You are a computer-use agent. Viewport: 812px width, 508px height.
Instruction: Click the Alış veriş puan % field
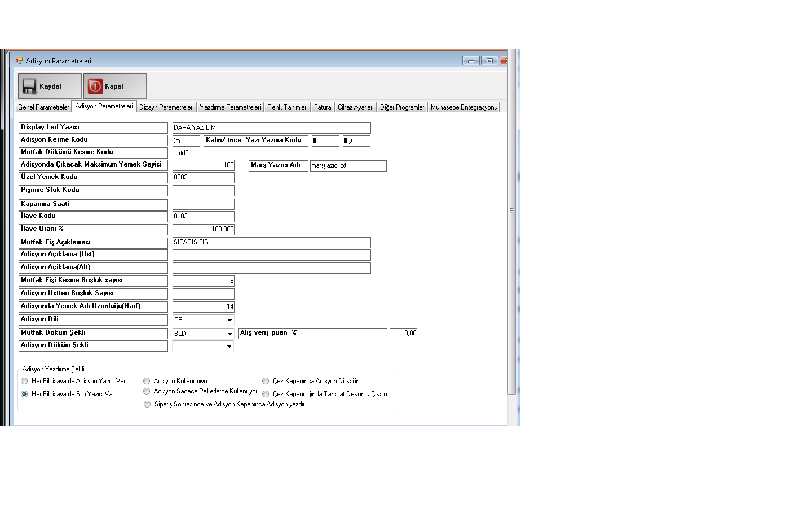tap(404, 334)
